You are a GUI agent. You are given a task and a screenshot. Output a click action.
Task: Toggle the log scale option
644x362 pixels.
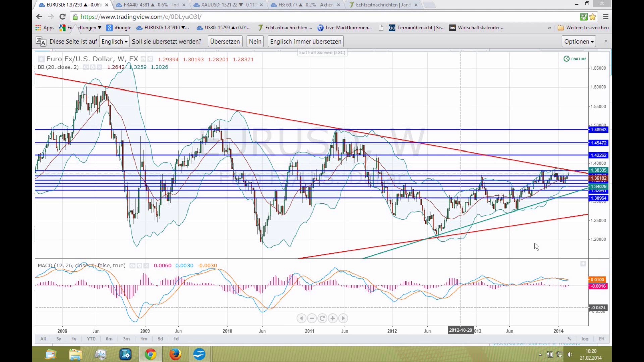[x=585, y=339]
